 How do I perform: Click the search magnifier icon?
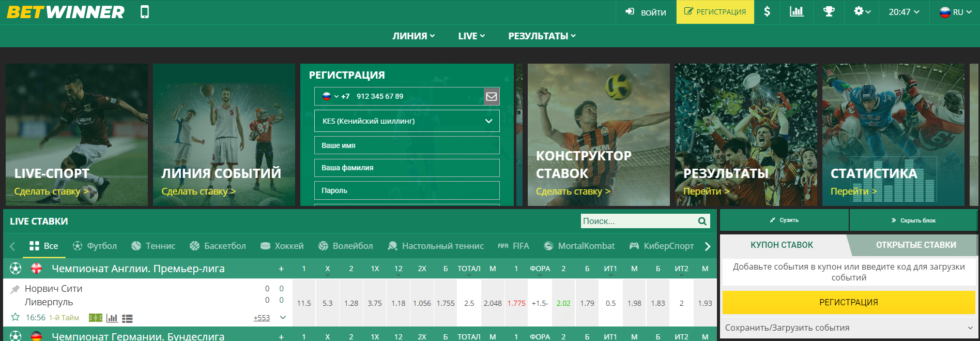(x=702, y=221)
